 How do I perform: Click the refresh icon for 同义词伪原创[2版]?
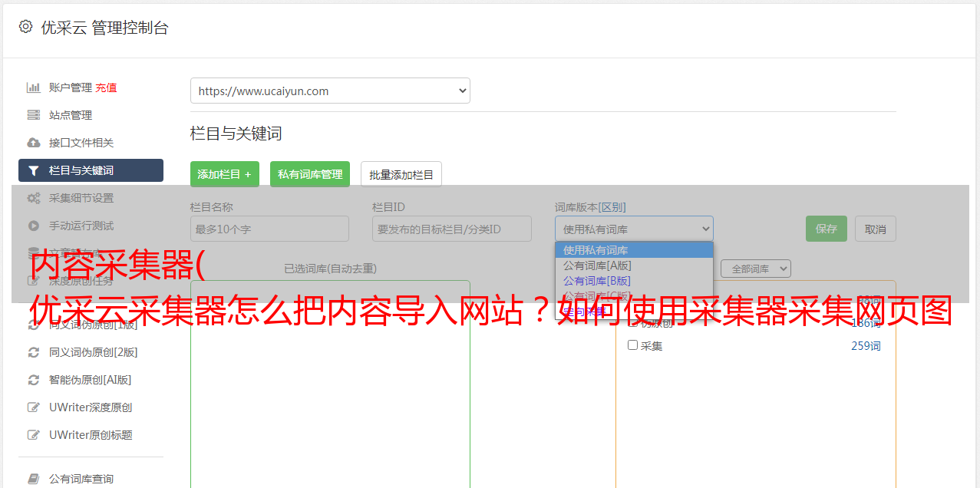point(34,352)
